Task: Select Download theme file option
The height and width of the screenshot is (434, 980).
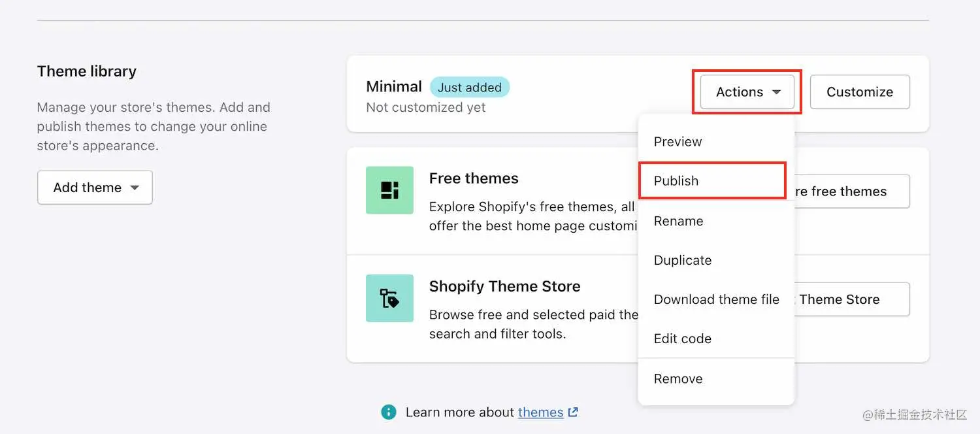Action: pos(716,299)
